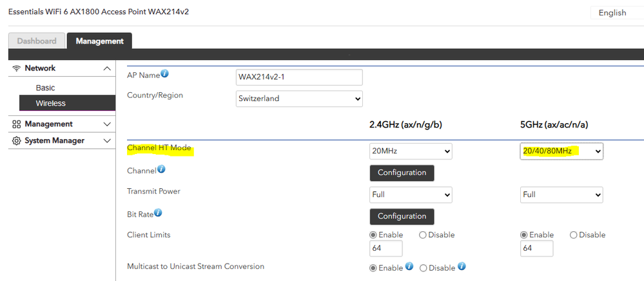Open the 2.4GHz Channel HT Mode 20MHz dropdown
Screen dimensions: 644x281
pos(411,151)
